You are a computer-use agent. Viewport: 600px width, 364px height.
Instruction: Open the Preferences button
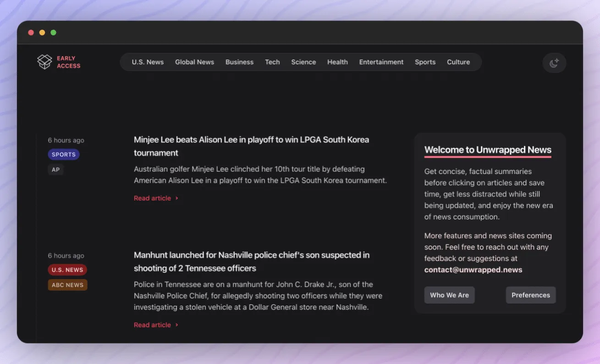coord(531,295)
